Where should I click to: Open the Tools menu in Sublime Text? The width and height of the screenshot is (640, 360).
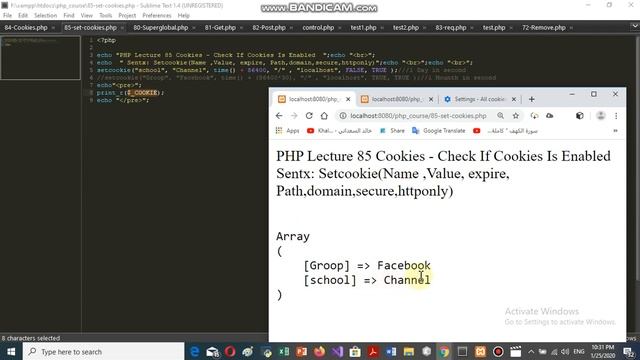pos(105,16)
